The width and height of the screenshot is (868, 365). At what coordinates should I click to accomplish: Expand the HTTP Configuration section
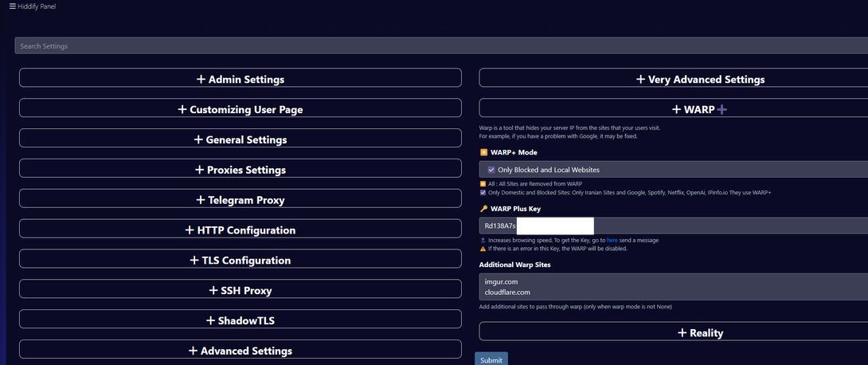[240, 230]
